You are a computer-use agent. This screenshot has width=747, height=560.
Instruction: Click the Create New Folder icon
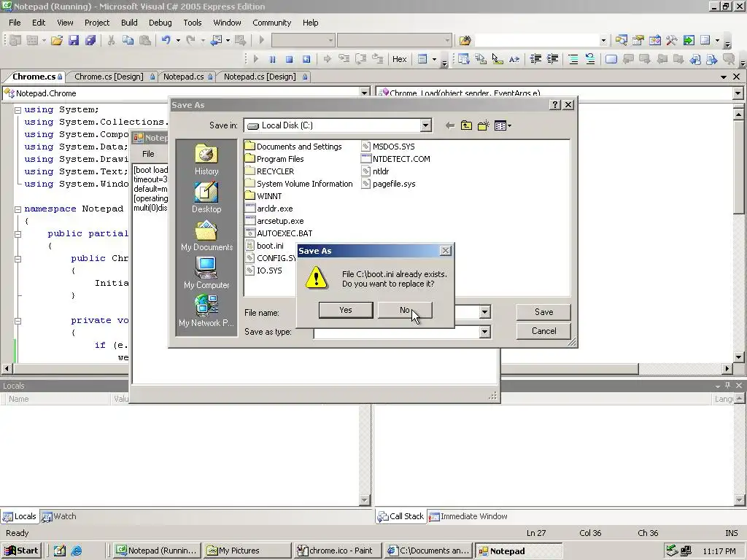click(484, 125)
